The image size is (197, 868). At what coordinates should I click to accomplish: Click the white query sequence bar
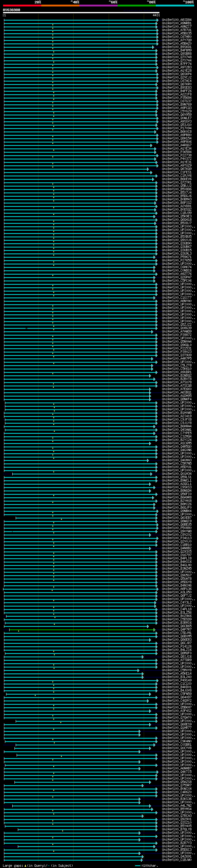(x=81, y=12)
